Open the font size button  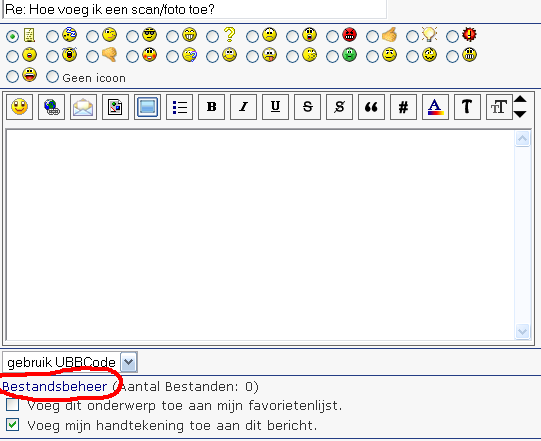coord(499,107)
